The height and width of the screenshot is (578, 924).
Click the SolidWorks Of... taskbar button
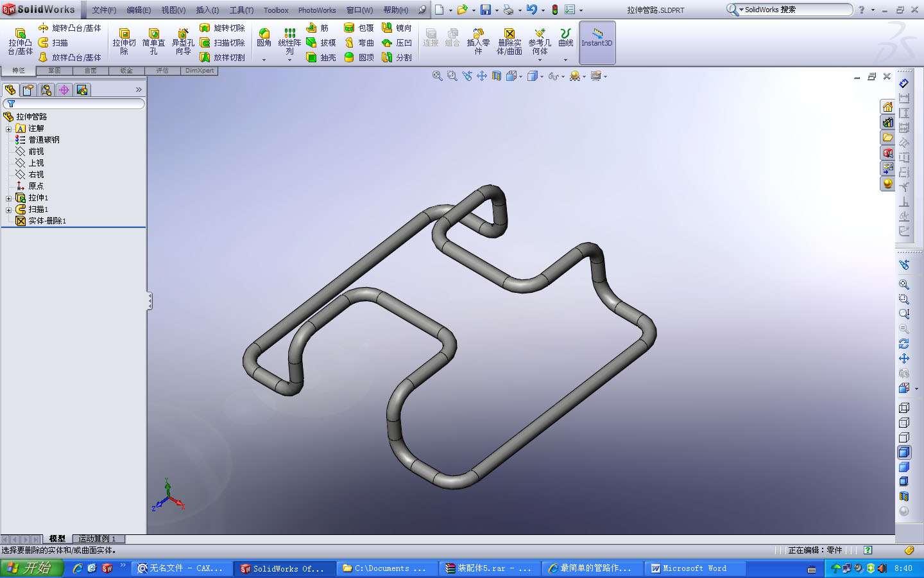coord(284,568)
